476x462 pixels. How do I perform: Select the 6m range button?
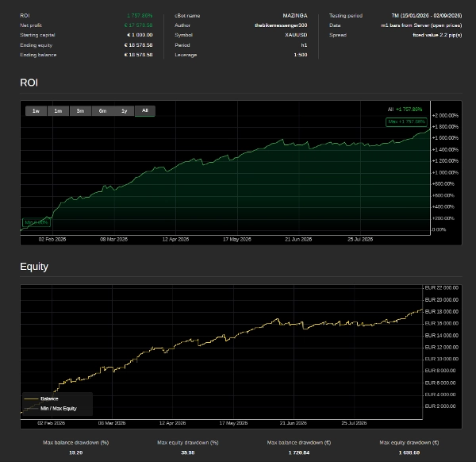[x=102, y=111]
